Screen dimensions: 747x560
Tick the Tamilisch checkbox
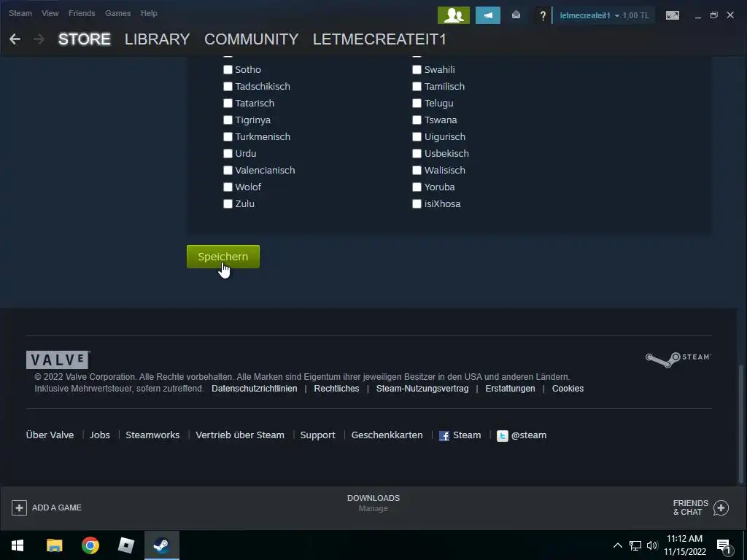(x=417, y=86)
